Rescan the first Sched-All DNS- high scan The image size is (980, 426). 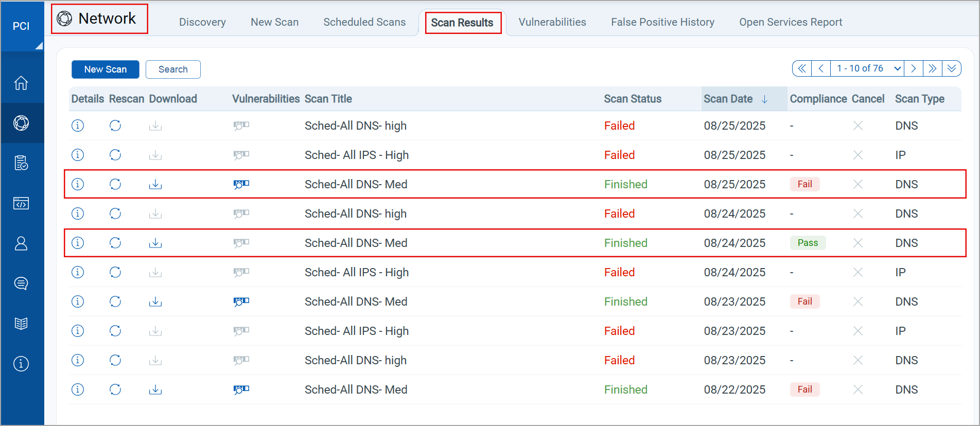coord(115,126)
